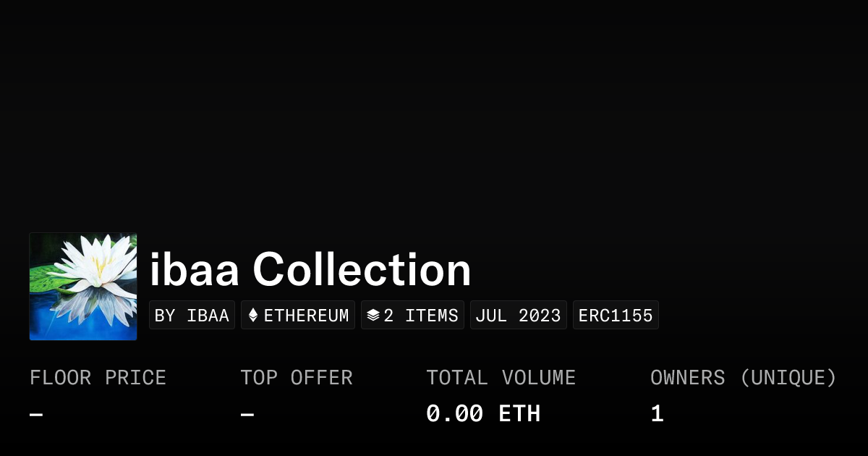868x456 pixels.
Task: Click the word 'Collection' in the heading
Action: (x=362, y=270)
